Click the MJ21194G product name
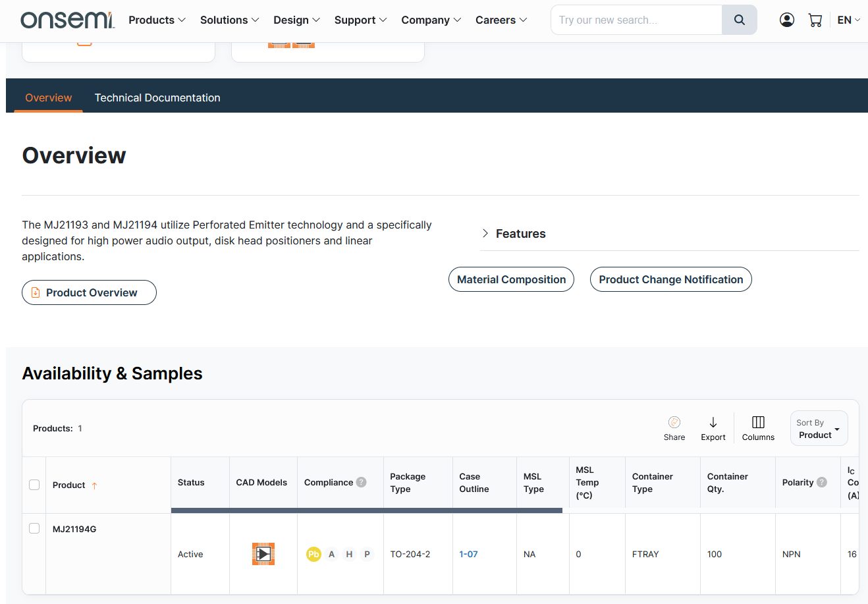 [74, 529]
